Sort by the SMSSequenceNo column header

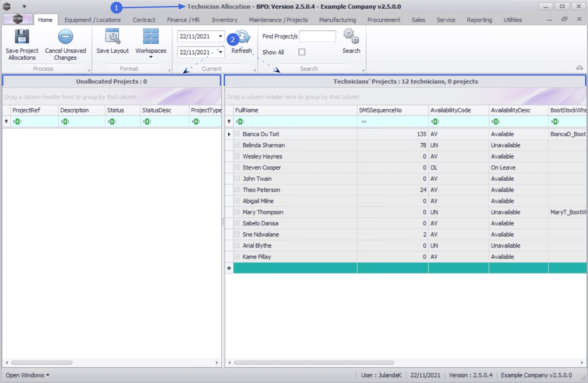click(x=393, y=110)
